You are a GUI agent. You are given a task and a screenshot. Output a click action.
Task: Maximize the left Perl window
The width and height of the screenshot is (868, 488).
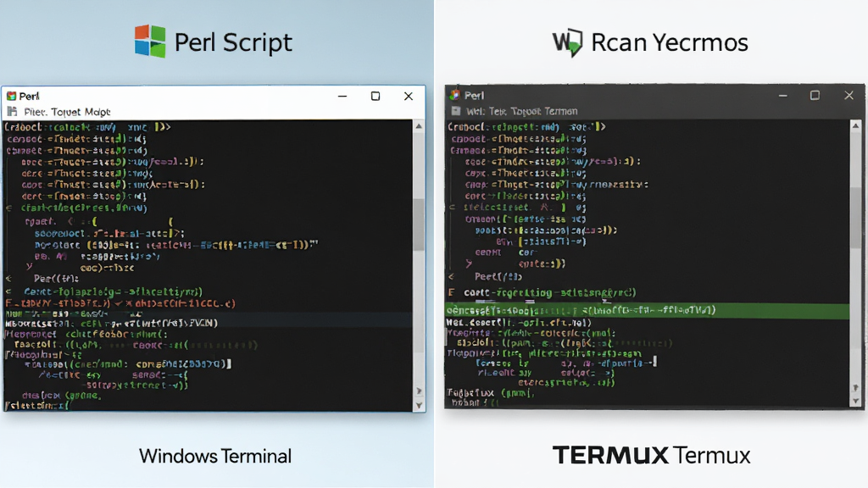pos(376,97)
